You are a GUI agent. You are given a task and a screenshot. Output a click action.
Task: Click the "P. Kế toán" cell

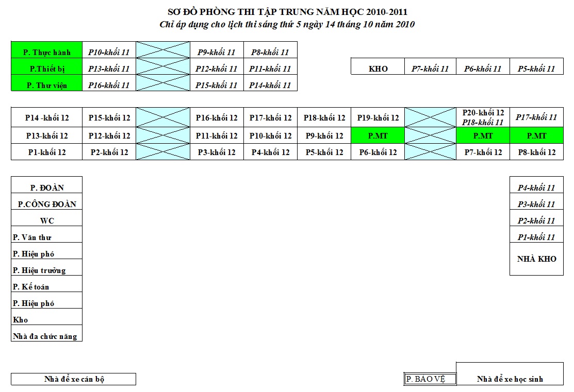pyautogui.click(x=46, y=286)
